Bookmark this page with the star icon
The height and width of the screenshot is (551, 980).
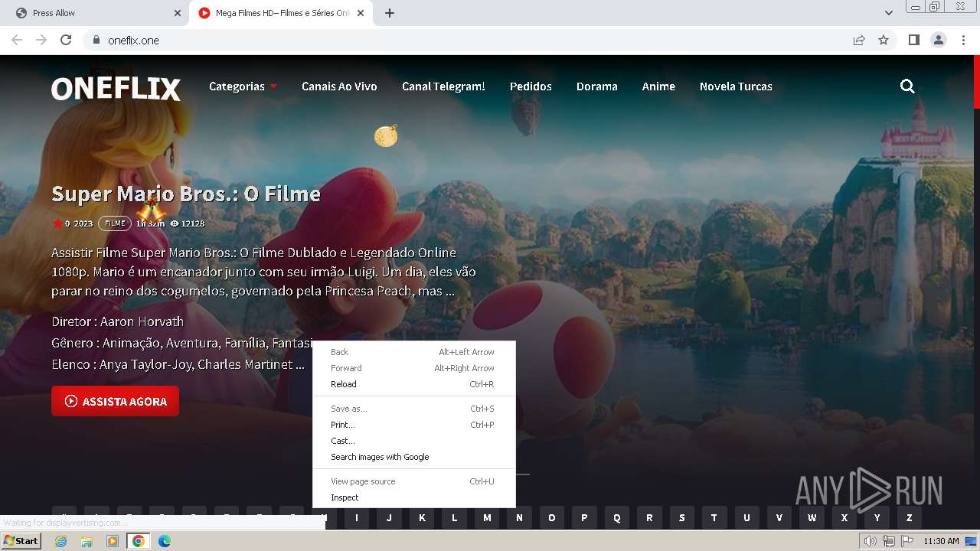pos(884,40)
